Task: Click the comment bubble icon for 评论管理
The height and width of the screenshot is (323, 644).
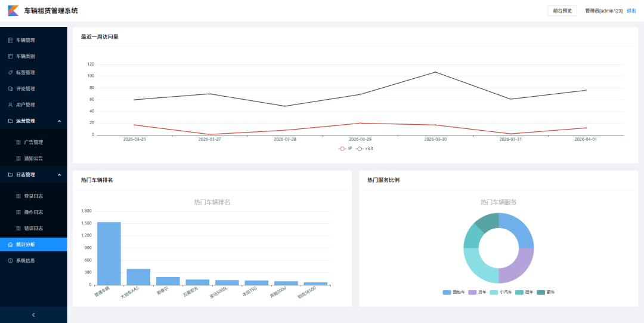Action: [11, 88]
